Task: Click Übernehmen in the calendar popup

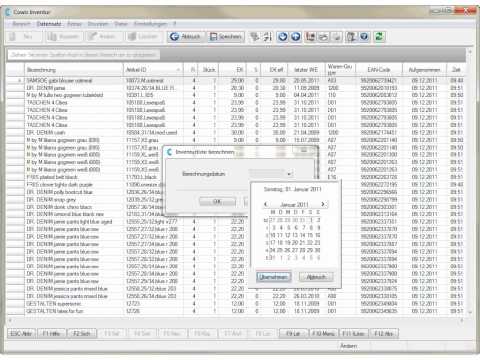Action: 274,277
